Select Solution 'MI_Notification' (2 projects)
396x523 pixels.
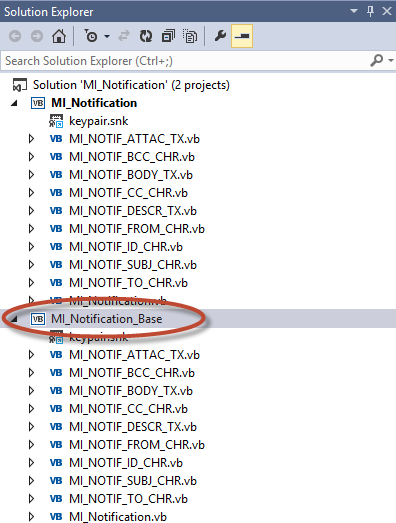[131, 85]
